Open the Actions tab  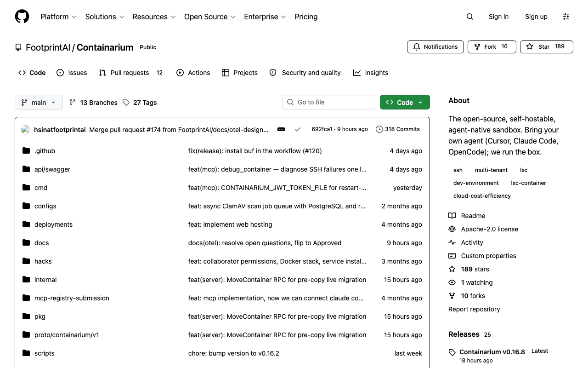point(193,73)
